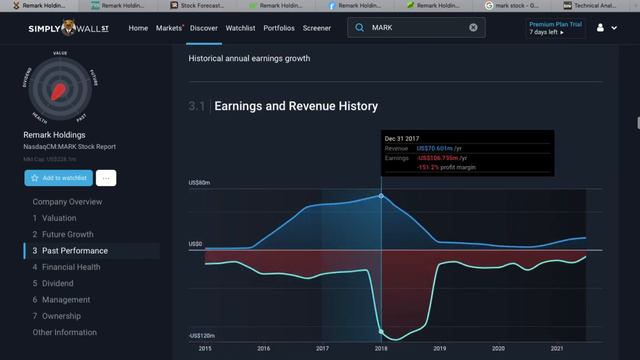Open the Screener nav item
640x360 pixels.
point(317,28)
